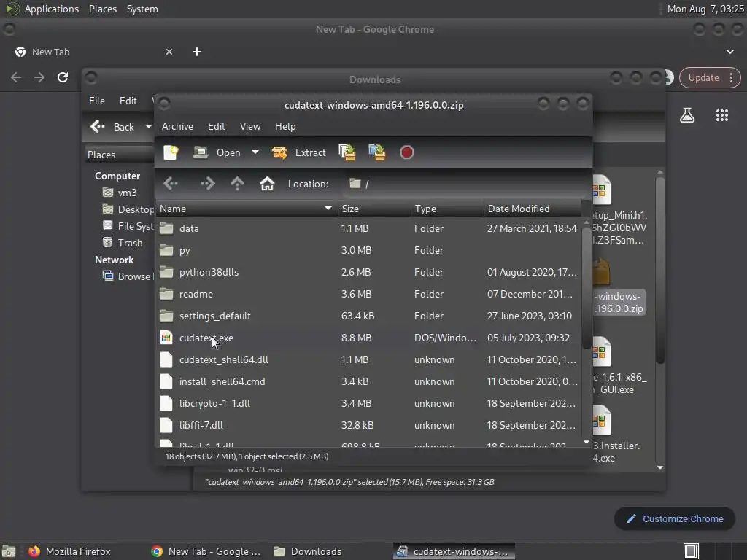Screen dimensions: 747x560
Task: Go to archive home location
Action: [267, 183]
